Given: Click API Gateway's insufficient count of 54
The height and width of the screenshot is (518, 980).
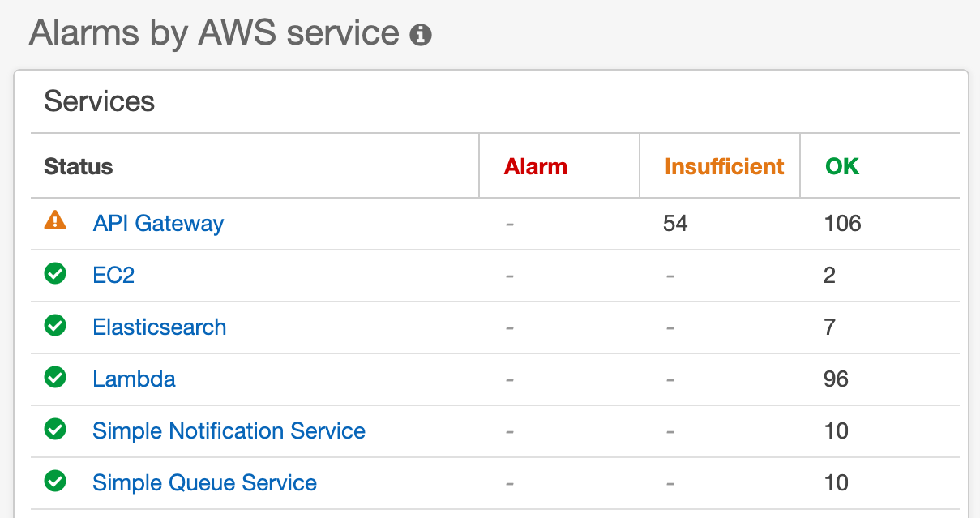Looking at the screenshot, I should click(675, 224).
